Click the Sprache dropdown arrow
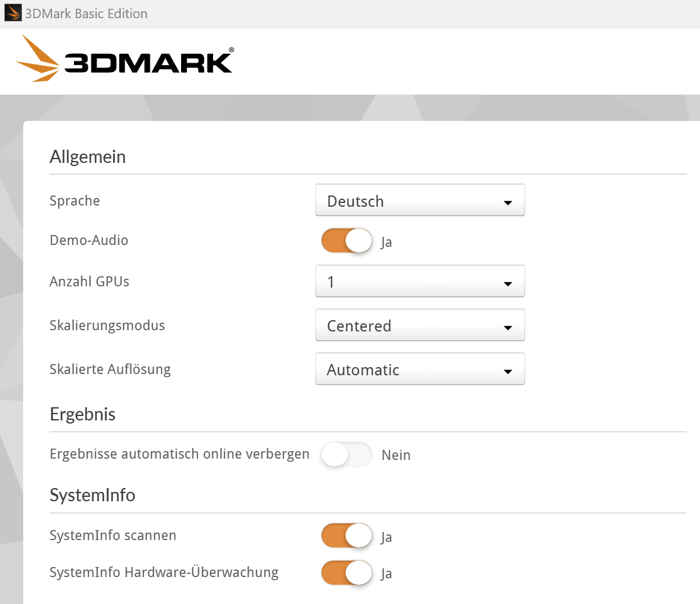 pos(508,202)
